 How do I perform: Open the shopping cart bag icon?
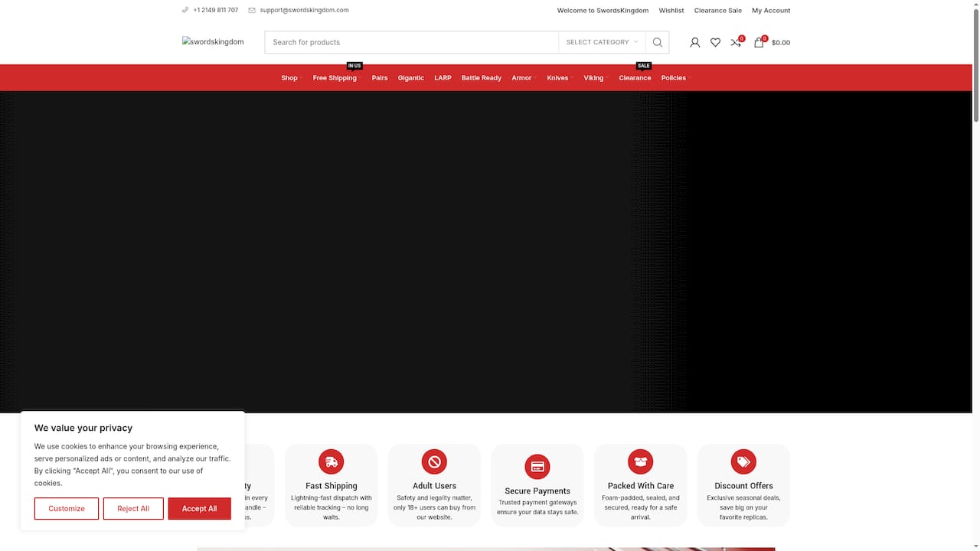click(759, 43)
